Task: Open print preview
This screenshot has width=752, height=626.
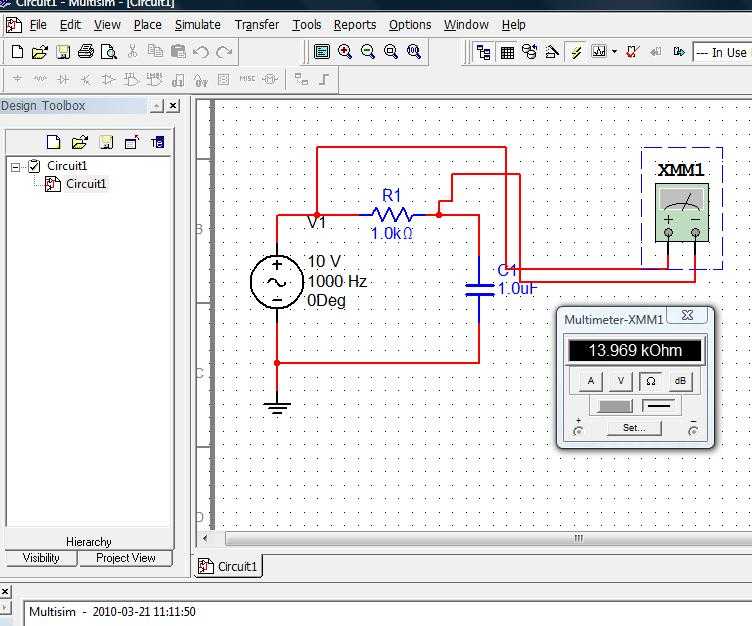Action: pos(109,52)
